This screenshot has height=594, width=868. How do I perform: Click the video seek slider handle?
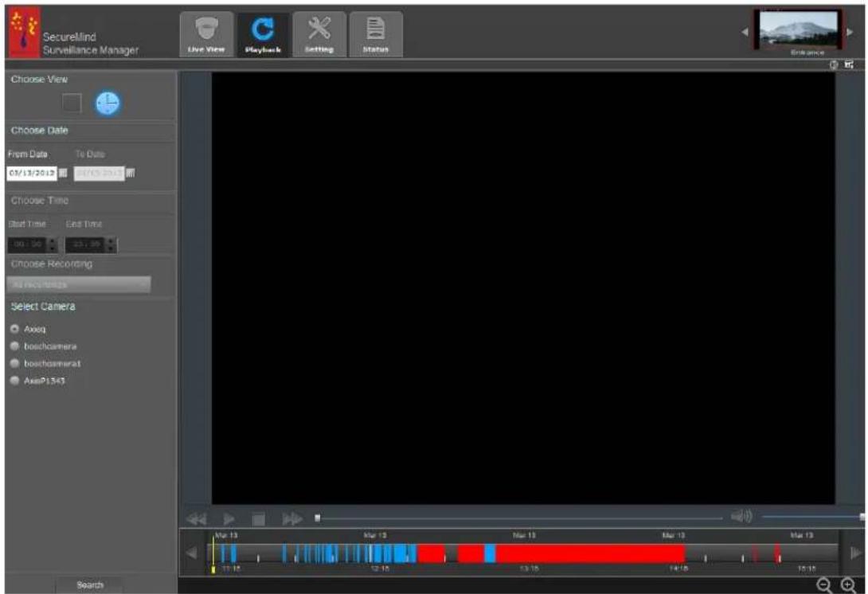tap(317, 518)
